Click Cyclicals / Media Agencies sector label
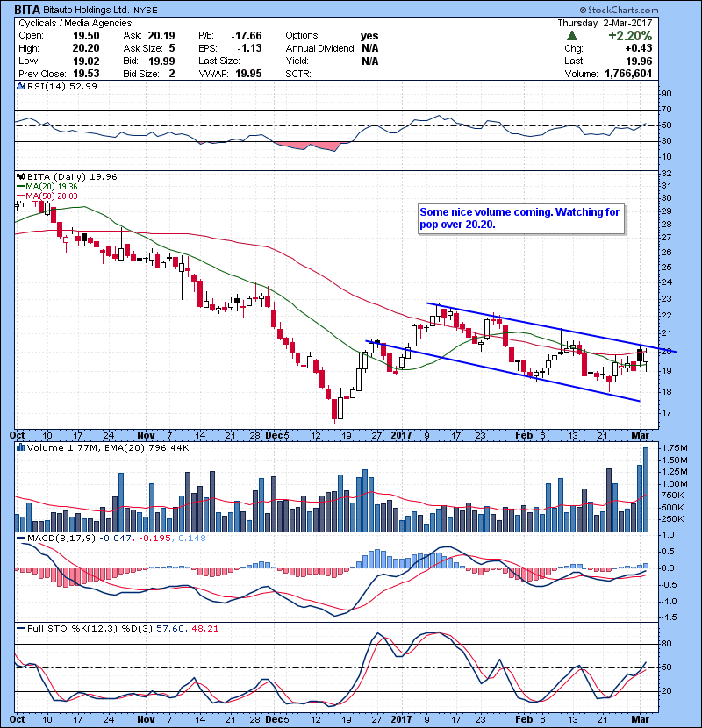 click(75, 23)
